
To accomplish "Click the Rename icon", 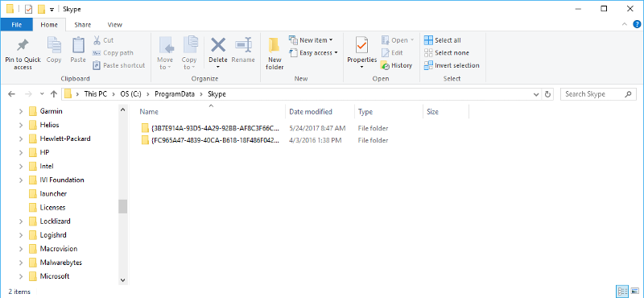I will [243, 45].
